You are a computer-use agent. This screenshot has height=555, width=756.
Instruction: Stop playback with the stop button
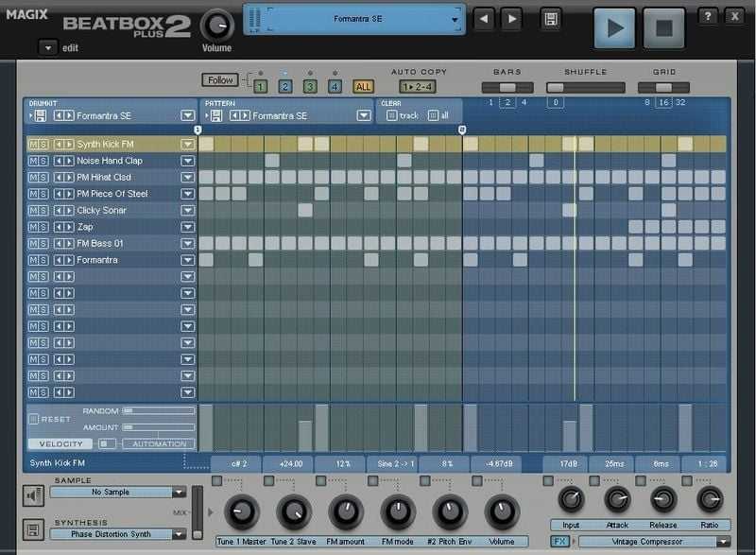coord(664,28)
